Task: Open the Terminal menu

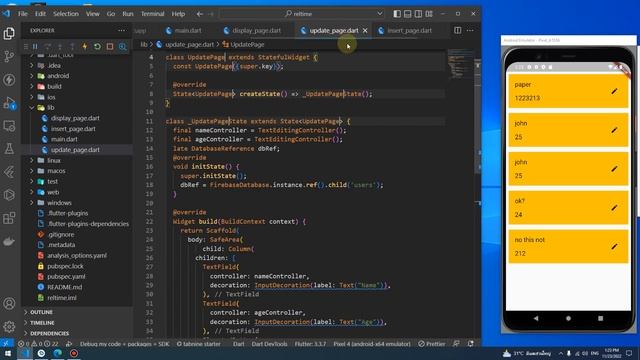Action: pyautogui.click(x=152, y=14)
